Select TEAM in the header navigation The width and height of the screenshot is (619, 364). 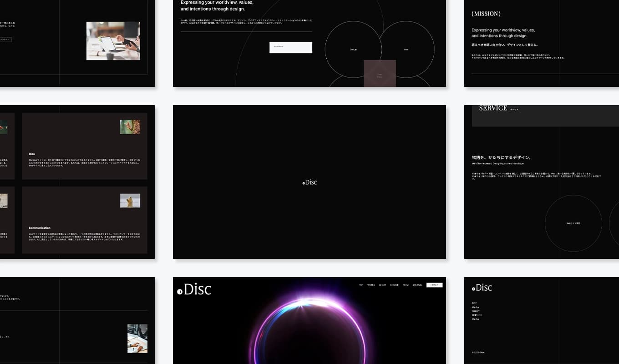pos(406,285)
